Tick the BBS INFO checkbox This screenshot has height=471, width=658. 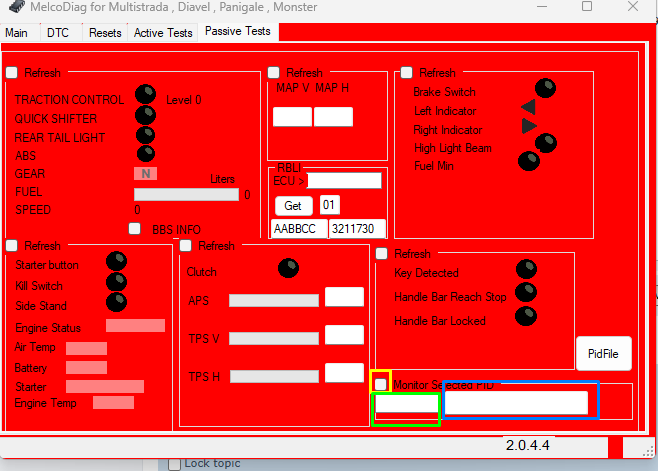coord(135,229)
